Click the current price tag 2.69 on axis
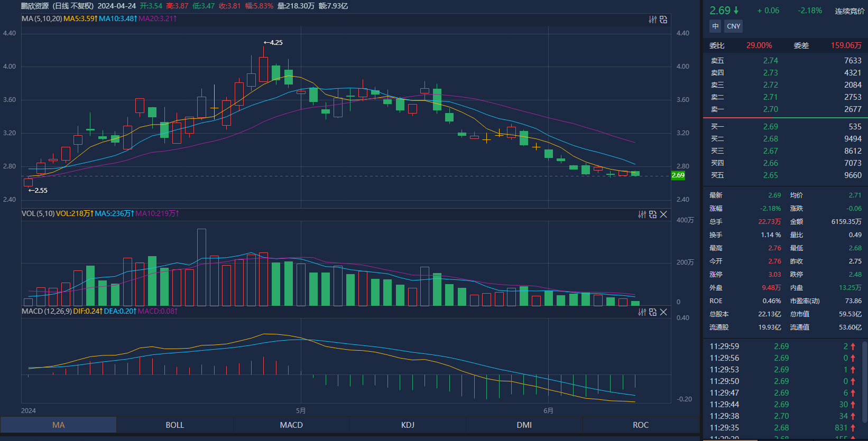 click(678, 175)
